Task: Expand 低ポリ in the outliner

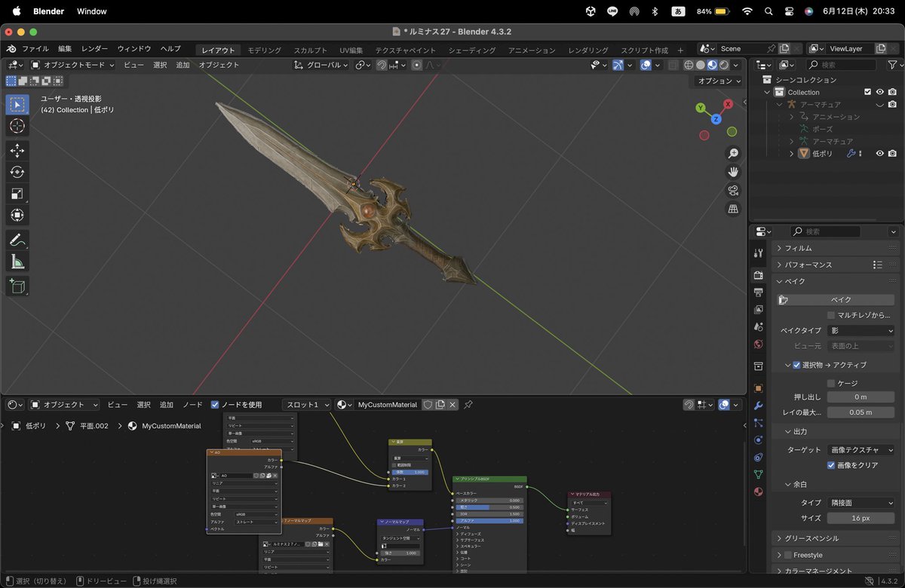Action: (791, 154)
